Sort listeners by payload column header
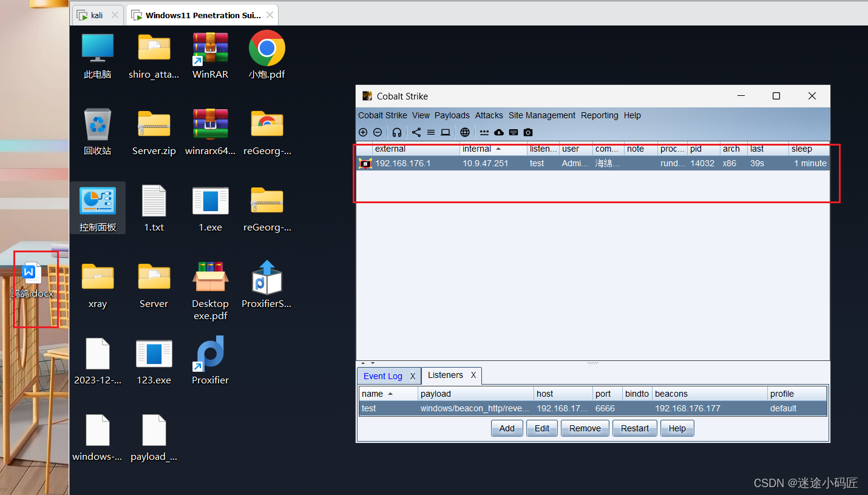Image resolution: width=868 pixels, height=495 pixels. (476, 394)
